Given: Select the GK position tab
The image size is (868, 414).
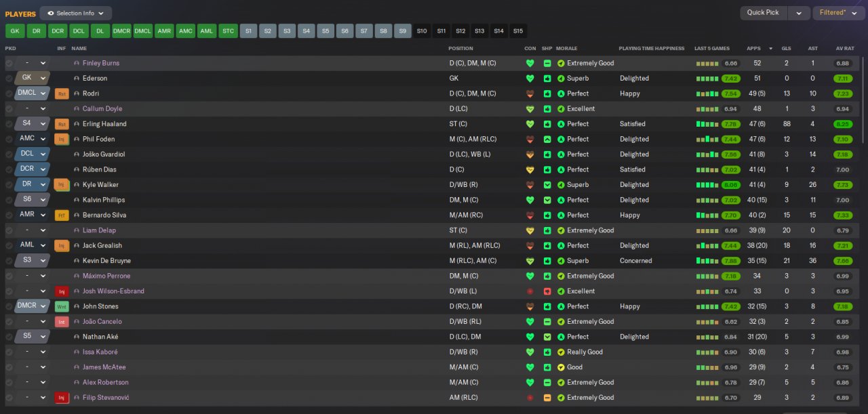Looking at the screenshot, I should point(15,31).
